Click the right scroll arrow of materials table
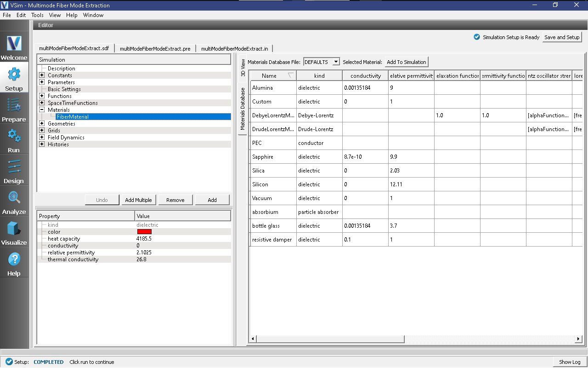 [579, 339]
